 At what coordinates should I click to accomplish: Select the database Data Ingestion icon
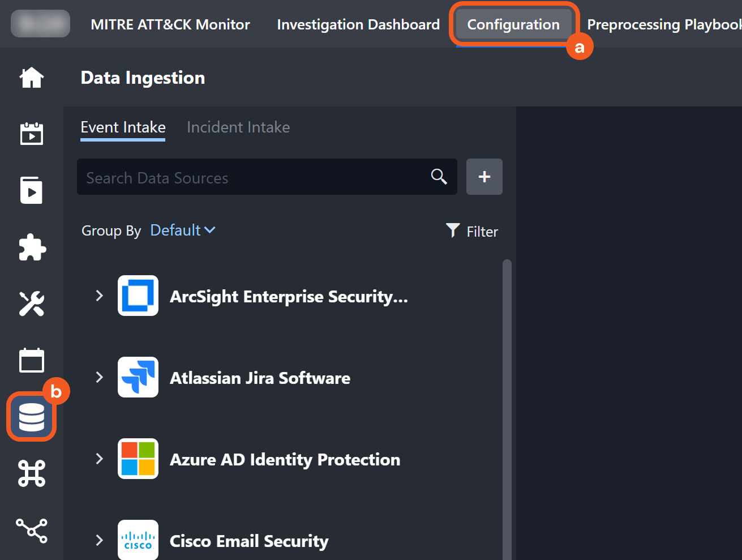pyautogui.click(x=32, y=417)
